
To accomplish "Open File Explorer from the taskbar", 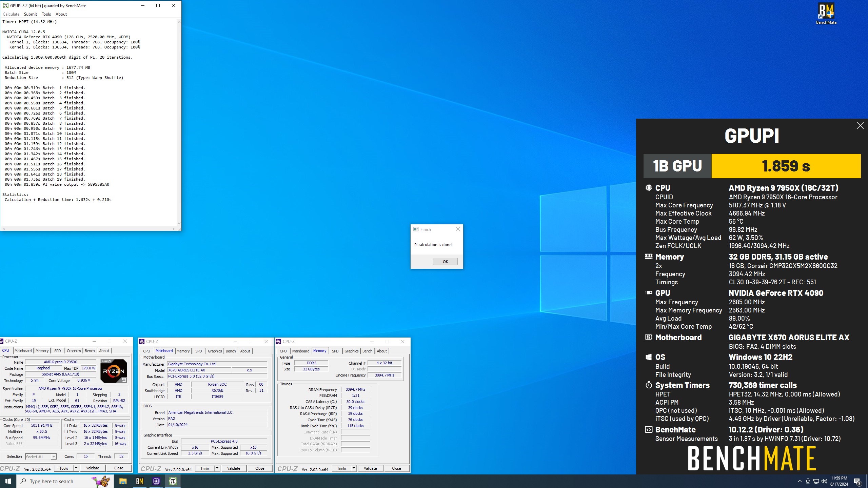I will [x=123, y=481].
